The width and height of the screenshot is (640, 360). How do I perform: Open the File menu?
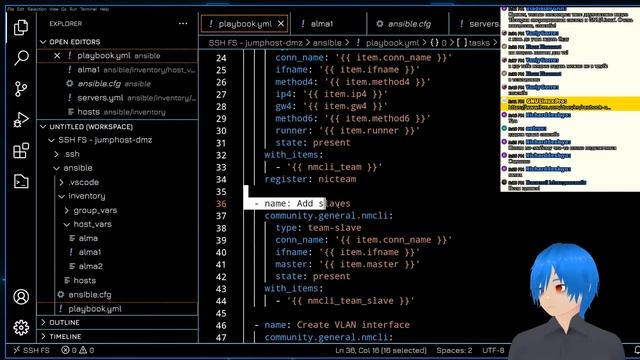[11, 9]
